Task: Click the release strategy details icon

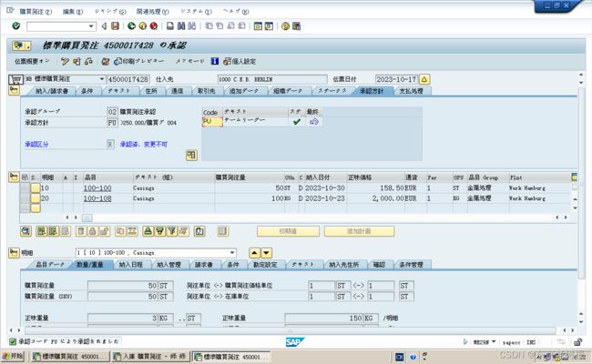Action: pyautogui.click(x=191, y=155)
